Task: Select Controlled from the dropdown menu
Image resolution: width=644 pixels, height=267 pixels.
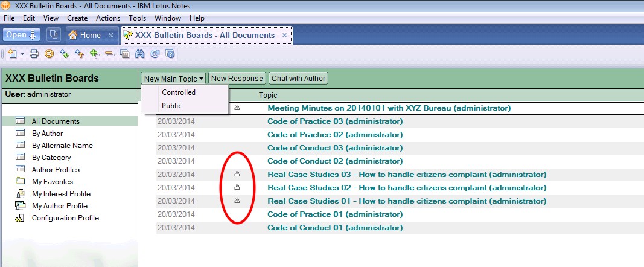Action: [x=179, y=92]
